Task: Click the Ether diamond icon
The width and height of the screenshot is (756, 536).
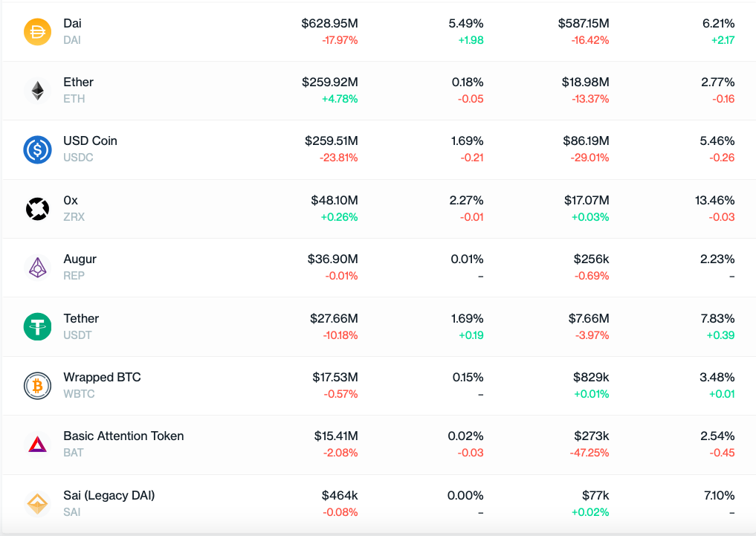Action: [38, 91]
